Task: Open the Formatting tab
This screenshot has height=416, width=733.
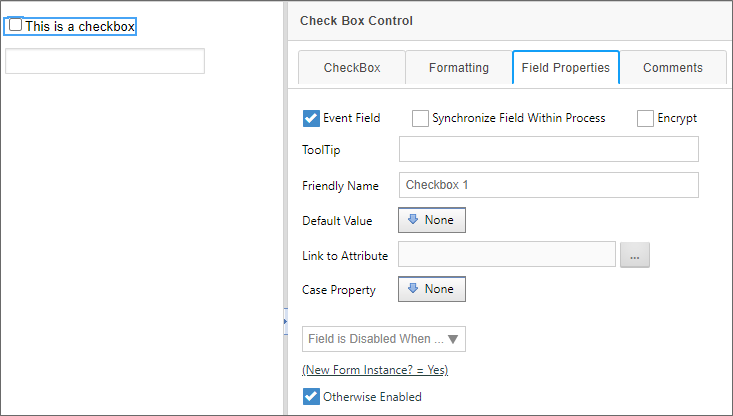Action: tap(459, 68)
